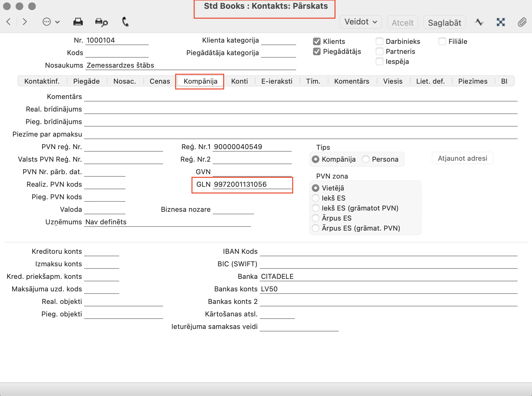Go to previous record with back arrow

(x=8, y=22)
